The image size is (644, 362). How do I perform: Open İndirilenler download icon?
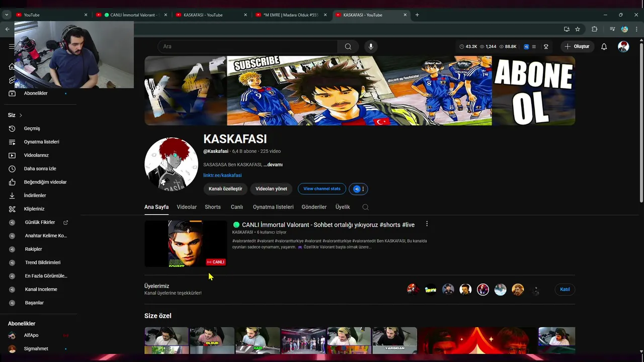click(x=12, y=196)
